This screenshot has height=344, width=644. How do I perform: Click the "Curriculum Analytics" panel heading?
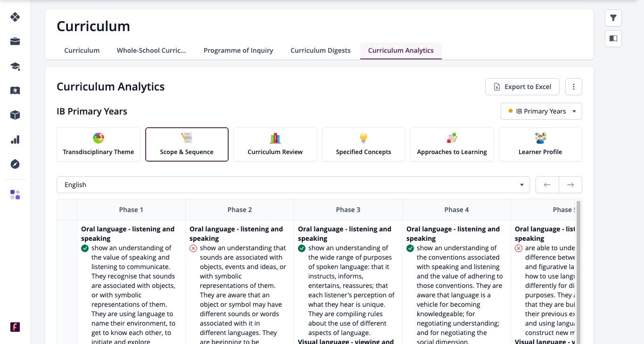click(111, 87)
